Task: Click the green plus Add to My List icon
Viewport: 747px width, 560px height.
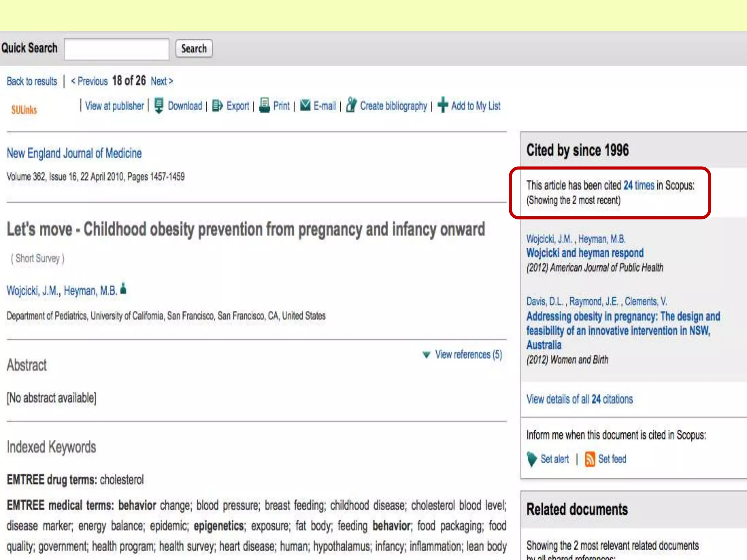Action: pos(442,105)
